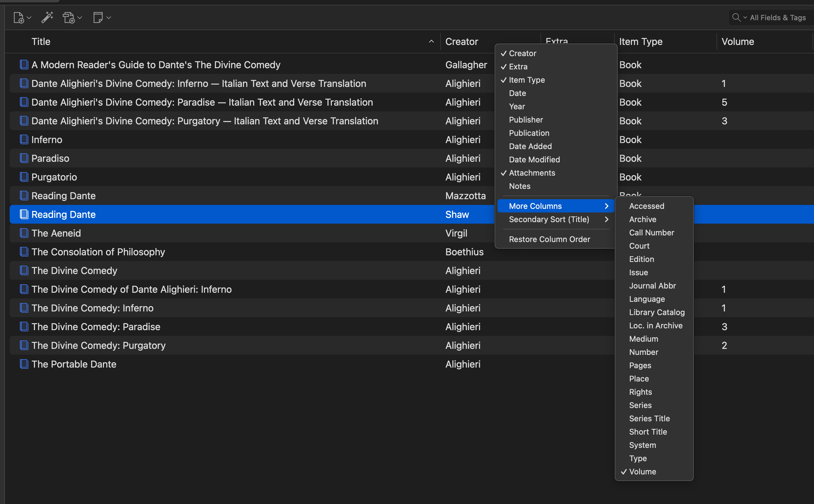Image resolution: width=814 pixels, height=504 pixels.
Task: Sort by the Title column header
Action: coord(41,41)
